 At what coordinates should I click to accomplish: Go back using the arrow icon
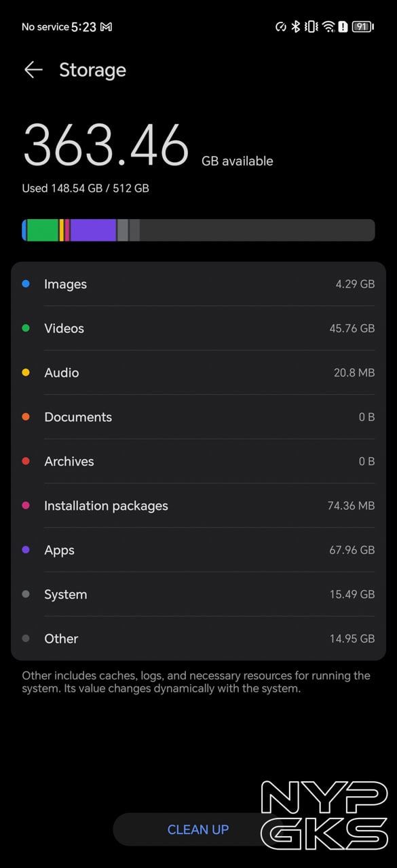click(33, 70)
